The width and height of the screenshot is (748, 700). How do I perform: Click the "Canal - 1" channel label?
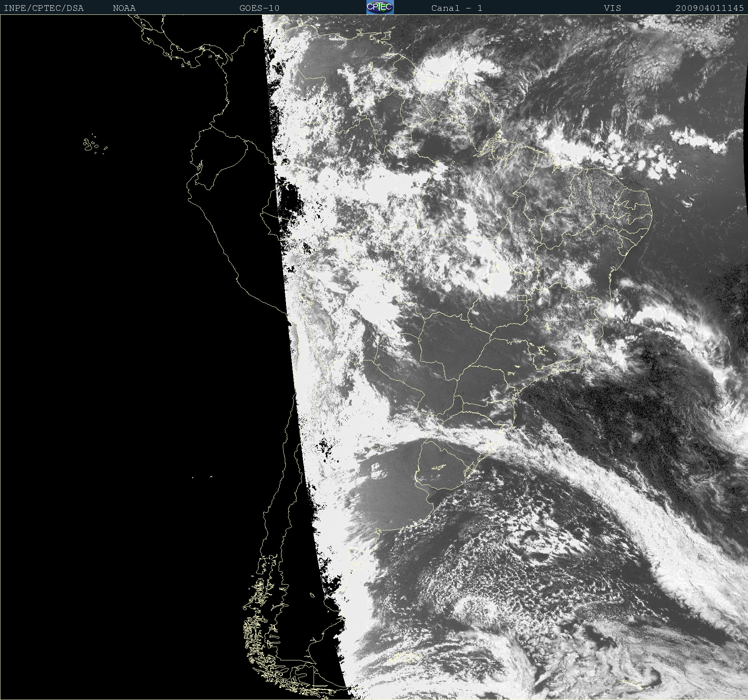[457, 8]
